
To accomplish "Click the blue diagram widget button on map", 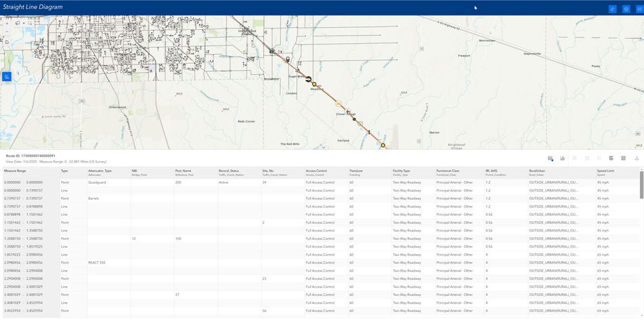I will [x=6, y=77].
